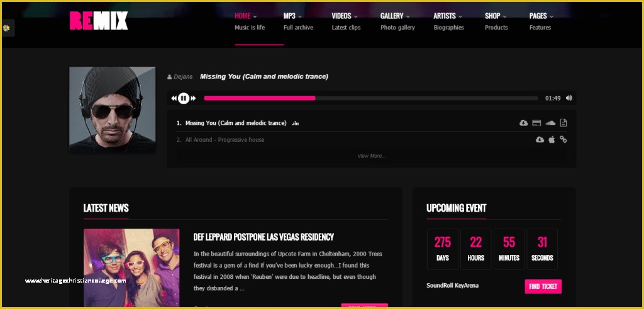
Task: Expand the VIDEOS menu chevron
Action: click(x=355, y=16)
